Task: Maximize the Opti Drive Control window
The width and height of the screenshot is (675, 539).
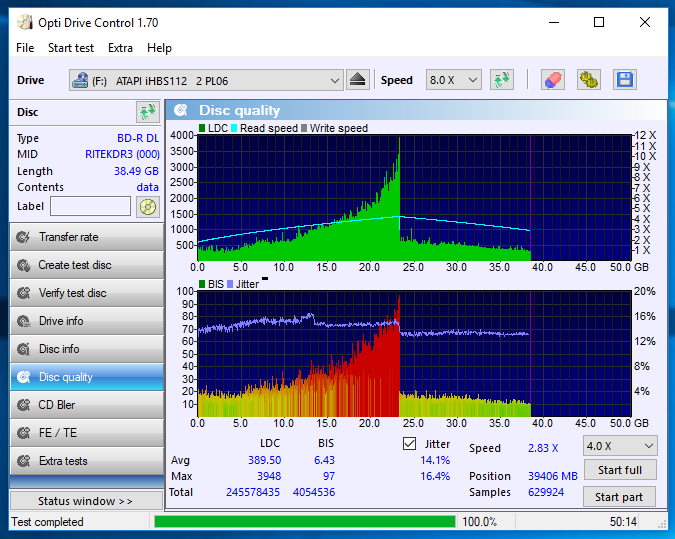Action: (599, 22)
